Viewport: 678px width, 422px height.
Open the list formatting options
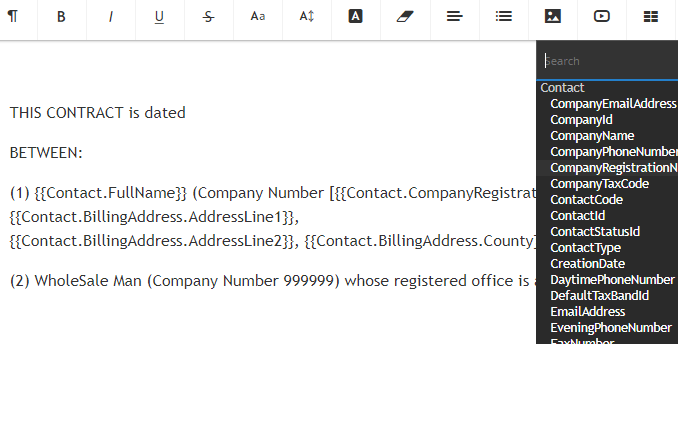504,16
